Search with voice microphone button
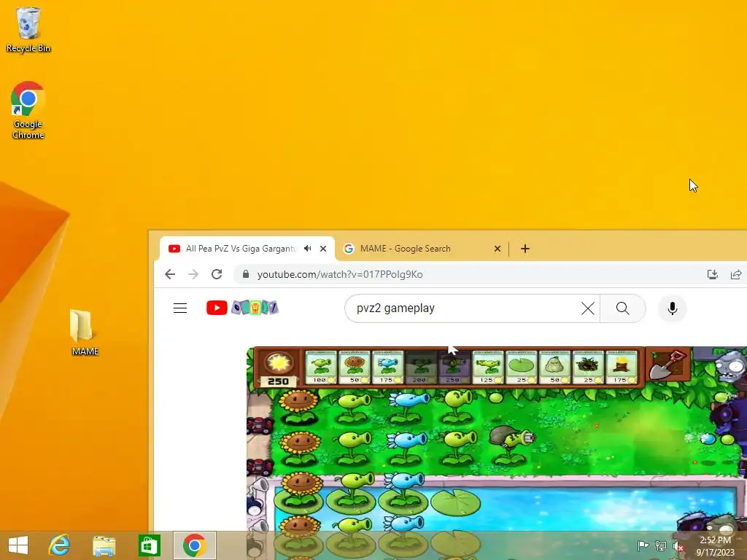Image resolution: width=747 pixels, height=560 pixels. click(672, 308)
